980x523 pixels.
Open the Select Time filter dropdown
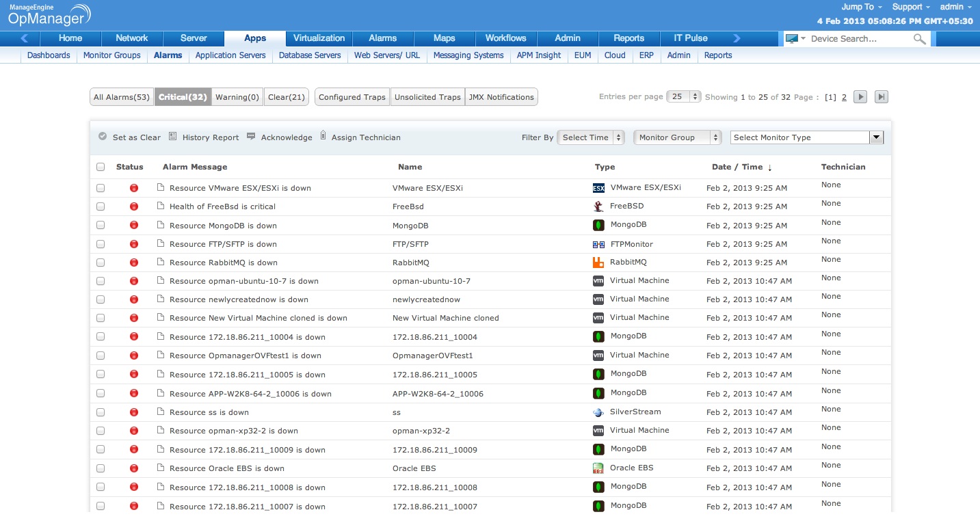(591, 137)
